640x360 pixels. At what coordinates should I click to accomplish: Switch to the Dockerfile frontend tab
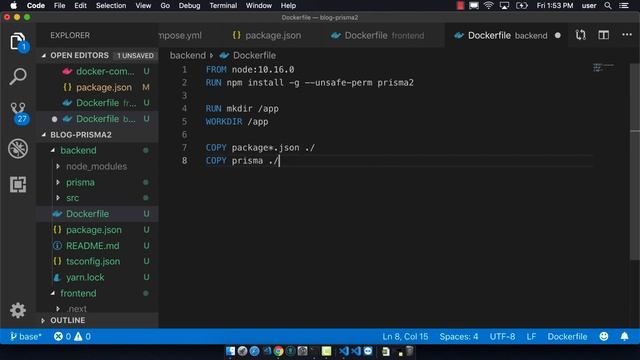coord(378,36)
